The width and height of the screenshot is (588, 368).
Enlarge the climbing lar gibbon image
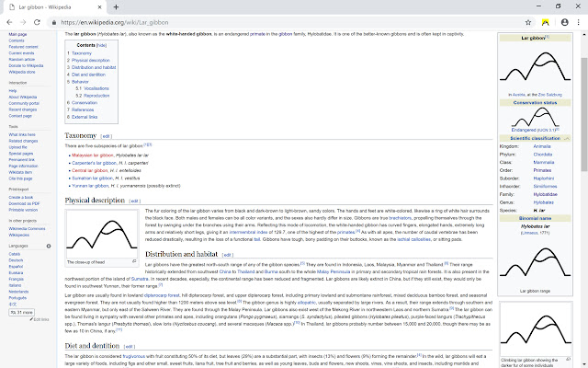(568, 360)
